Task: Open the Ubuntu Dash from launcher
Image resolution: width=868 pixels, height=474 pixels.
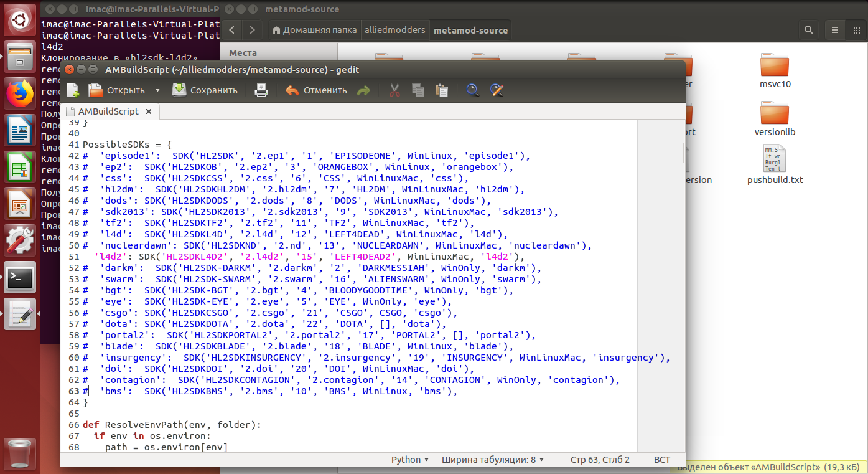Action: click(20, 20)
